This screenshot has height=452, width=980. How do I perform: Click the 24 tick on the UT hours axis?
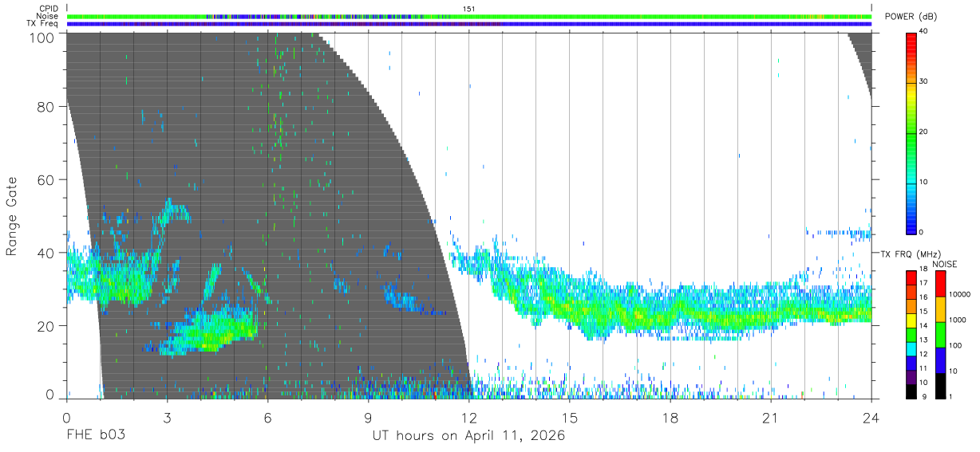(x=871, y=417)
